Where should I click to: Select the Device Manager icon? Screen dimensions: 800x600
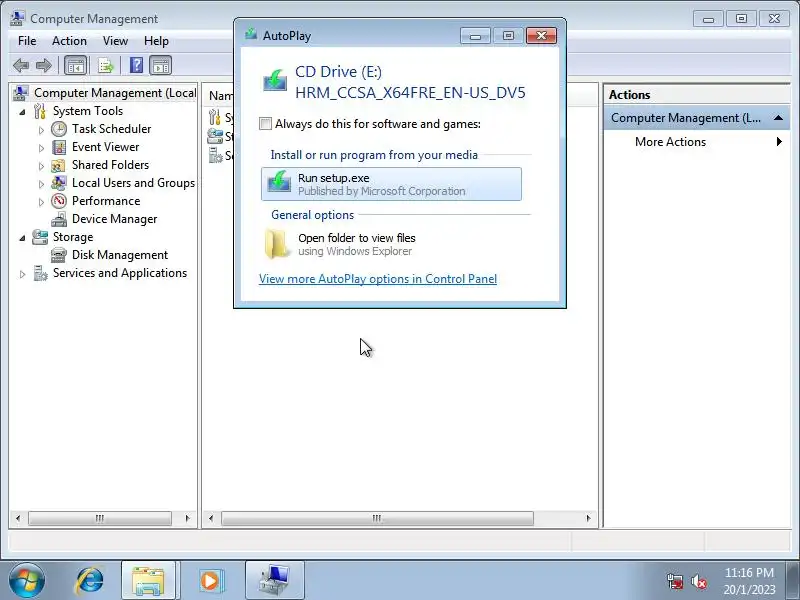coord(59,219)
